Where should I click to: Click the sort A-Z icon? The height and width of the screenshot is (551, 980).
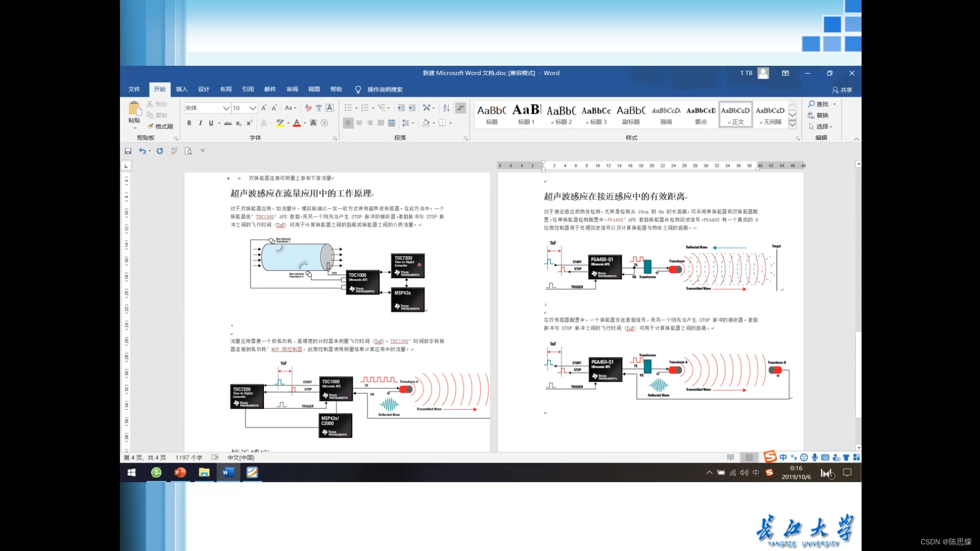point(447,108)
